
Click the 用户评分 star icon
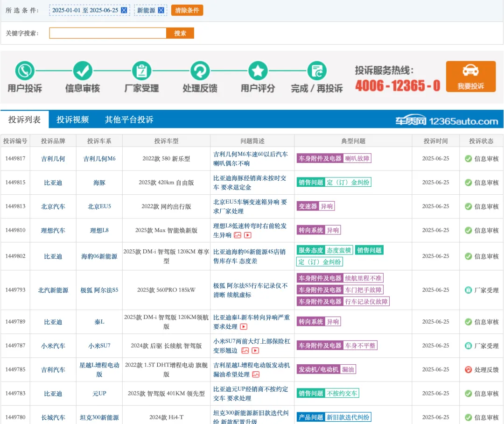point(258,71)
